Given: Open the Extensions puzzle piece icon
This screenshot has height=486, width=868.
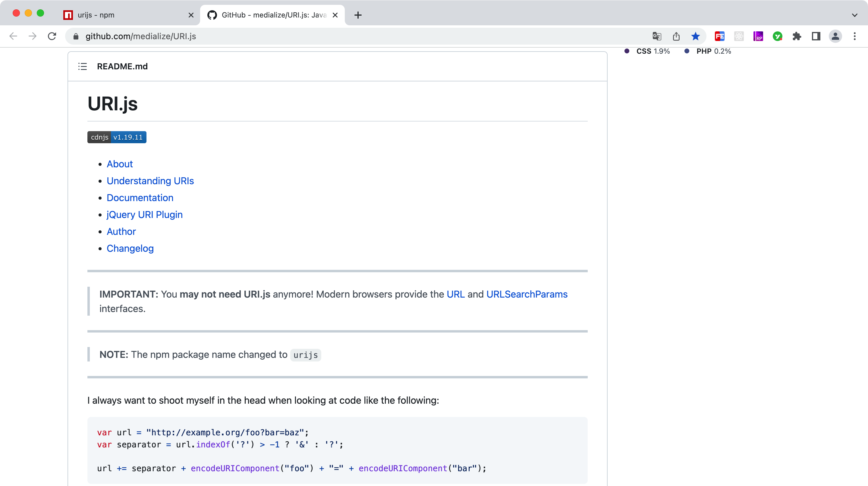Looking at the screenshot, I should point(797,36).
